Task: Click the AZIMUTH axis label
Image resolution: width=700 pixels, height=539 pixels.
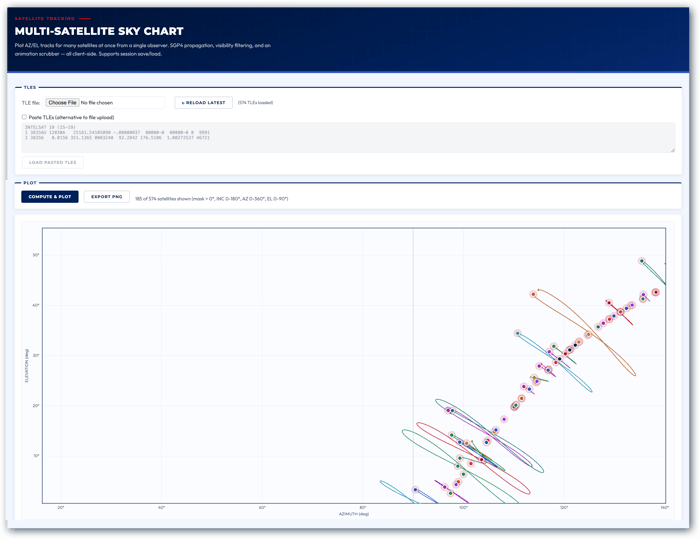Action: click(354, 514)
